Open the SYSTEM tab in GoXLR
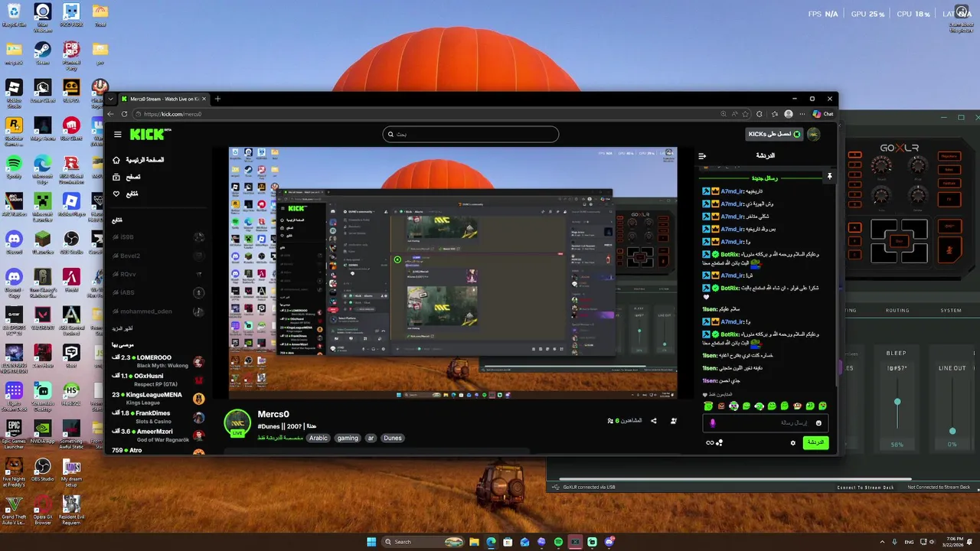The height and width of the screenshot is (551, 980). pos(951,311)
